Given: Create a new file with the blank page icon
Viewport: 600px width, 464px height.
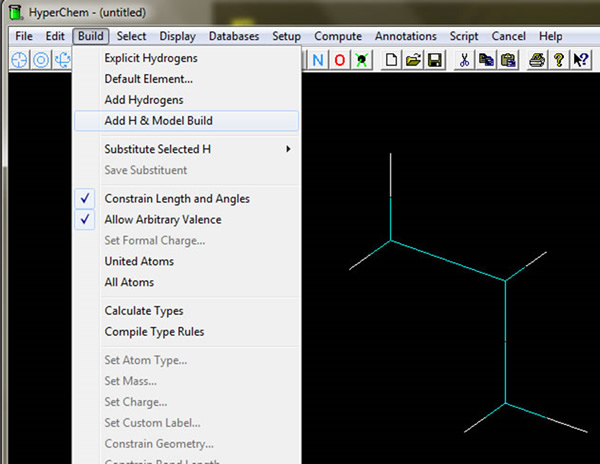Looking at the screenshot, I should (392, 60).
